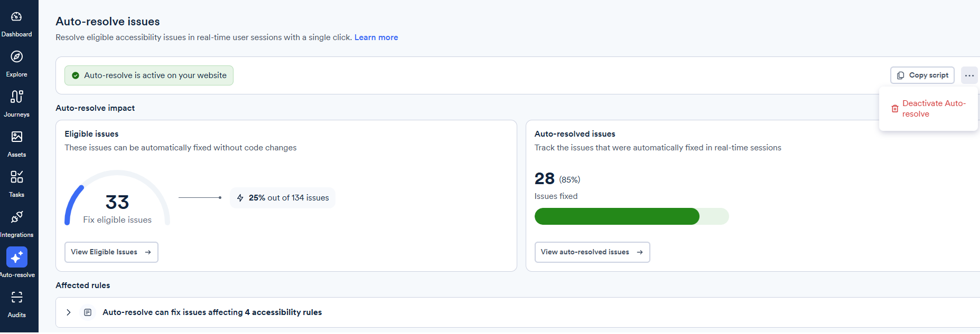Viewport: 980px width, 334px height.
Task: Click the '25% out of 134 issues' chip
Action: (x=283, y=198)
